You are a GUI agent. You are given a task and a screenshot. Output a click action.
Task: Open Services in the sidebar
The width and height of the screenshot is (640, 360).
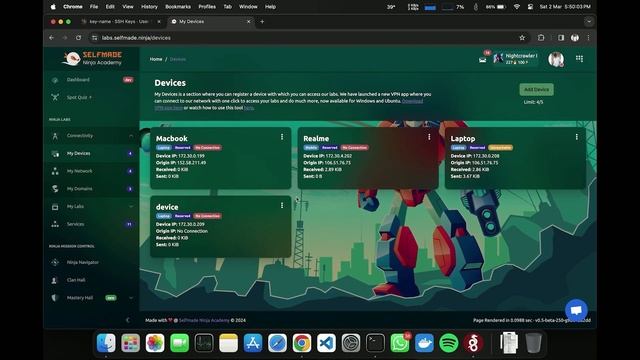click(76, 224)
